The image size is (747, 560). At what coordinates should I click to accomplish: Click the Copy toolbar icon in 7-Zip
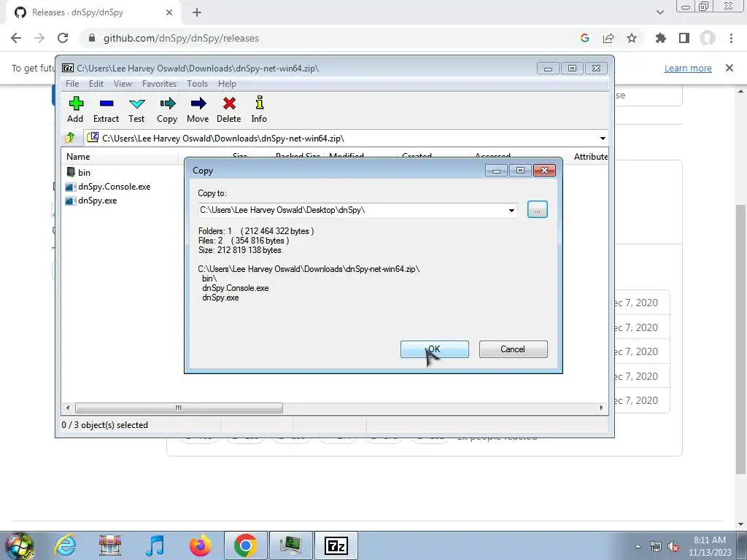[167, 109]
